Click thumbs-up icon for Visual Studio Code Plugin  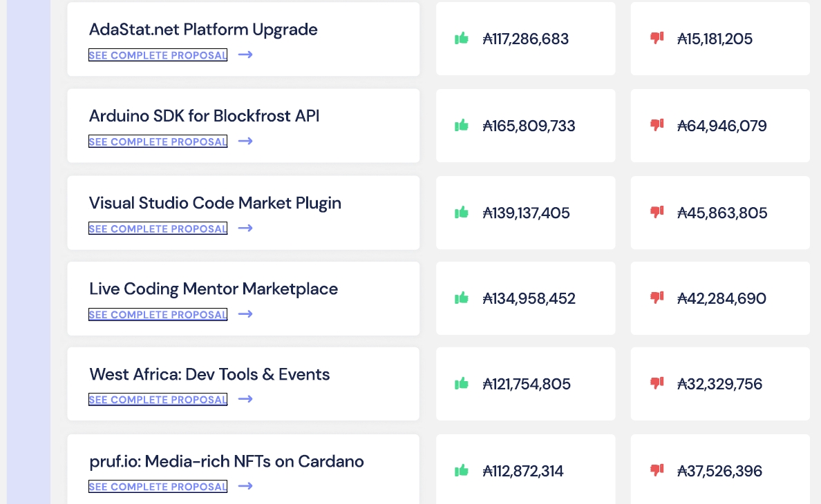pos(462,212)
